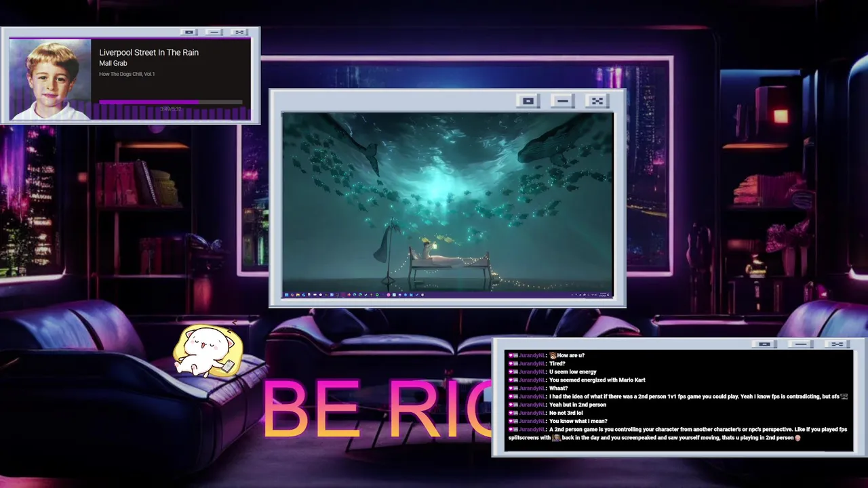Click the chat message Tired?
This screenshot has width=868, height=488.
pos(557,363)
